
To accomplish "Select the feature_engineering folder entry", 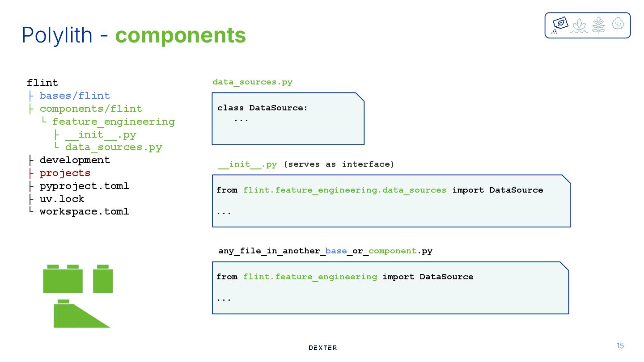I will click(x=113, y=122).
